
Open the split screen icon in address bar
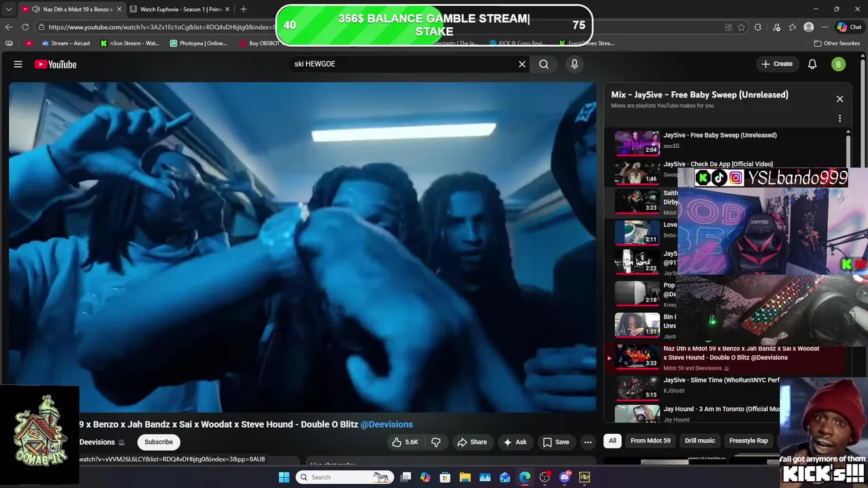[x=729, y=27]
